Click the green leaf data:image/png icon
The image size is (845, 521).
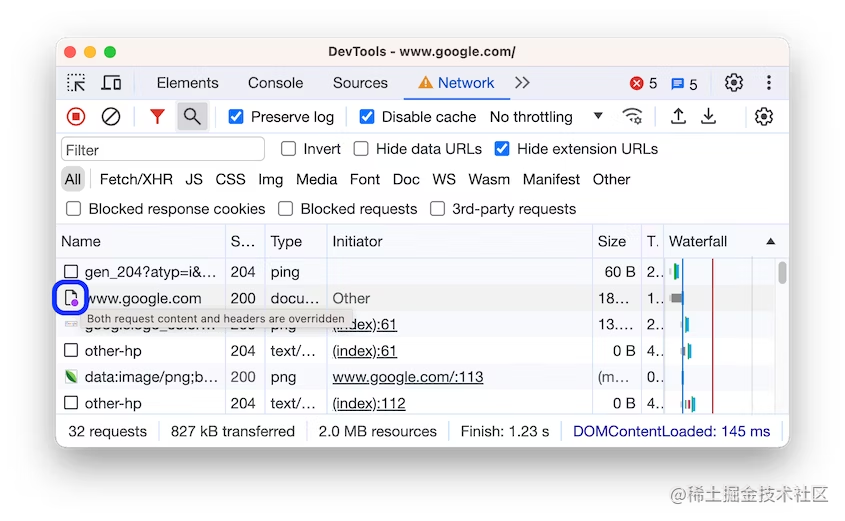tap(71, 377)
